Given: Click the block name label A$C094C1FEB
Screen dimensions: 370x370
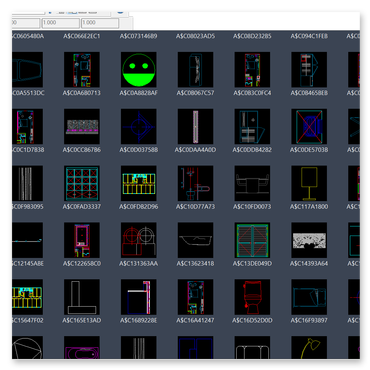Looking at the screenshot, I should coord(309,36).
